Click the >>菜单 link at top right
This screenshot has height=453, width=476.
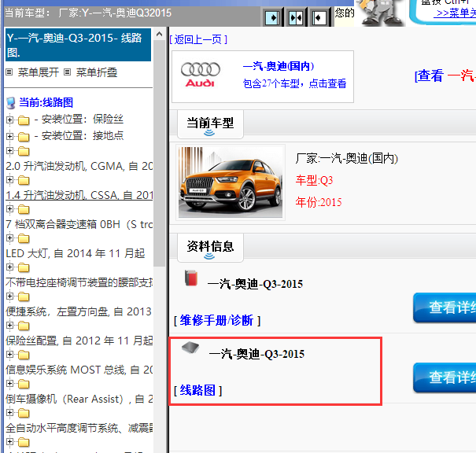click(456, 13)
